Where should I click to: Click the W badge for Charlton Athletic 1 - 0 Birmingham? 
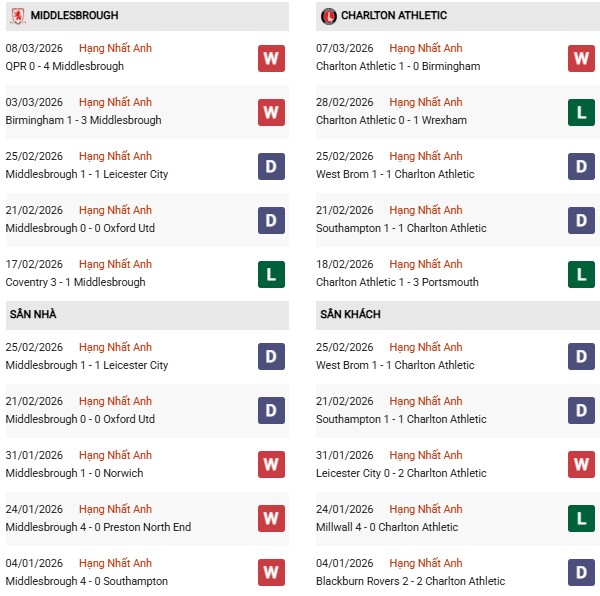point(582,58)
